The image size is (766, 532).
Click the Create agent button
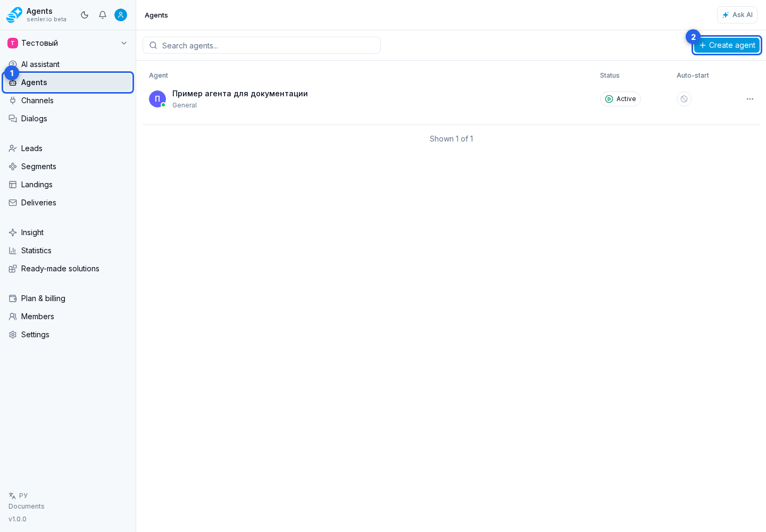point(727,45)
